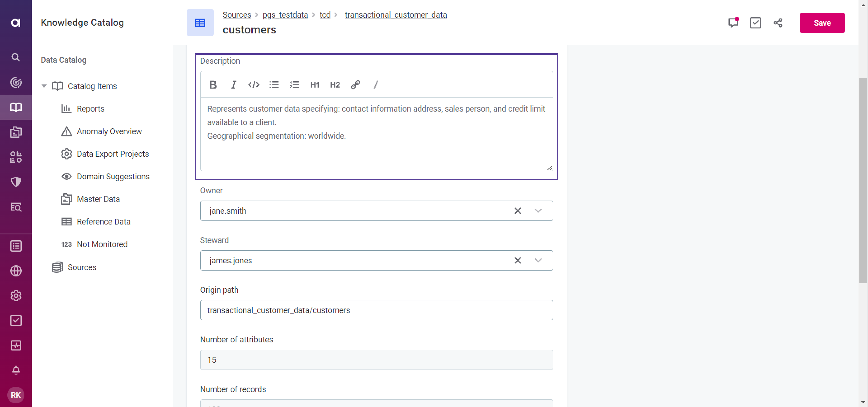This screenshot has height=407, width=868.
Task: Insert bulleted list in description
Action: click(x=274, y=84)
